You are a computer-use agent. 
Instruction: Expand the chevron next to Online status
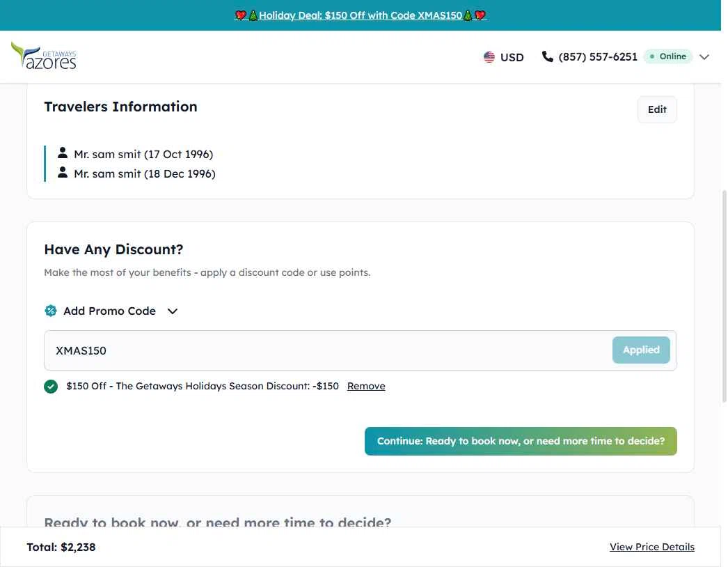click(x=704, y=56)
